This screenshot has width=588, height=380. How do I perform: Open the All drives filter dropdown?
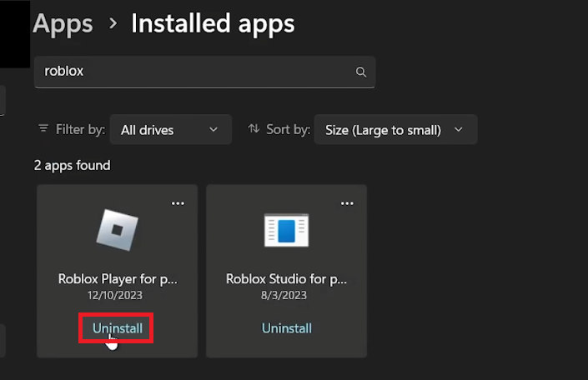169,130
